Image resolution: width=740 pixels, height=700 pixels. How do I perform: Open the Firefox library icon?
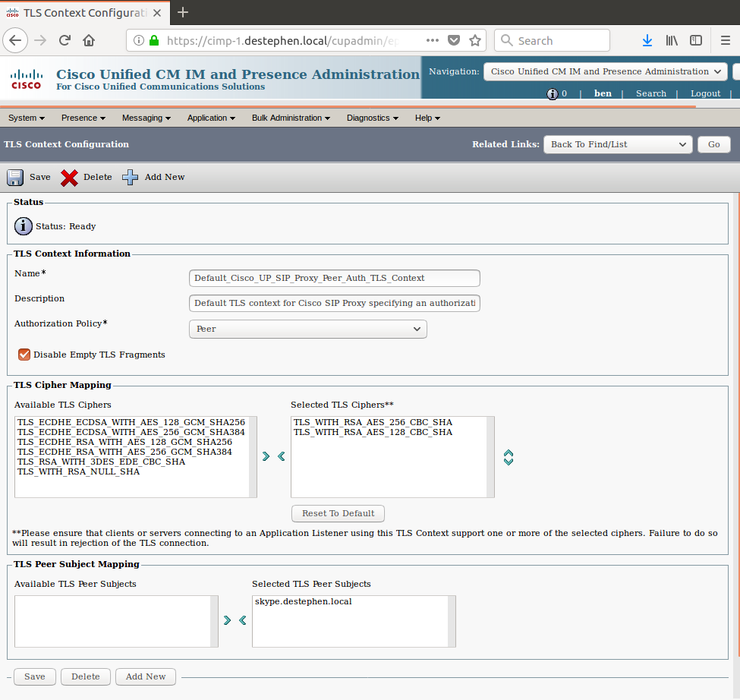[x=672, y=40]
